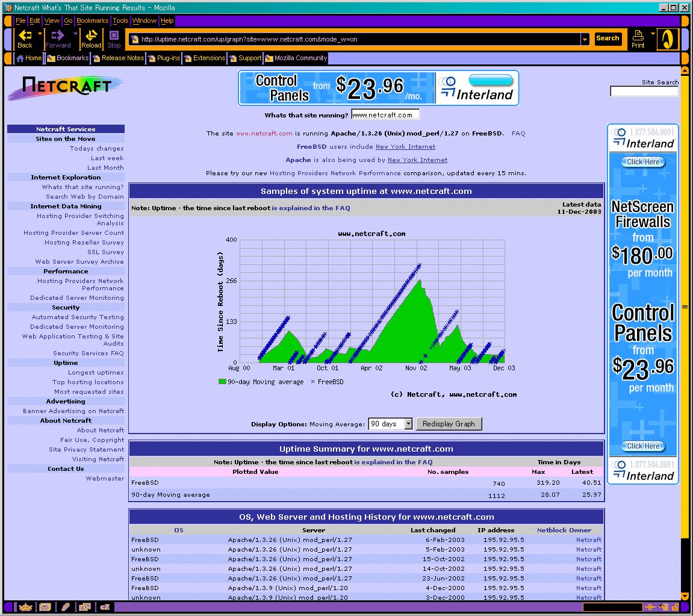This screenshot has height=616, width=693.
Task: Collapse the personal toolbar with its grippy handle
Action: 8,58
